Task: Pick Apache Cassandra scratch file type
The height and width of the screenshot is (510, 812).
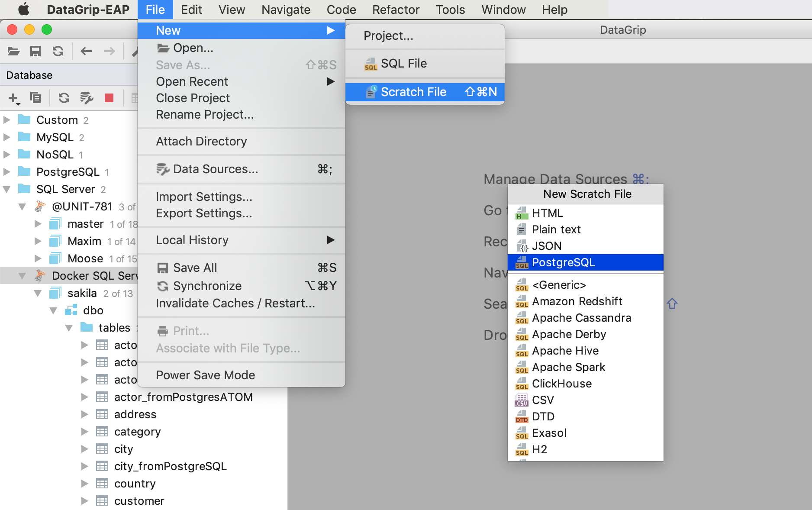Action: tap(585, 318)
